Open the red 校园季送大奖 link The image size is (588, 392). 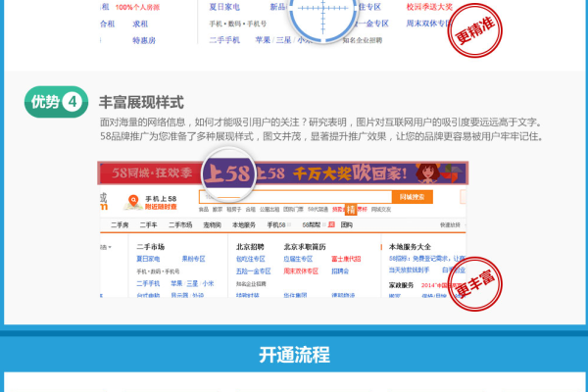(429, 7)
